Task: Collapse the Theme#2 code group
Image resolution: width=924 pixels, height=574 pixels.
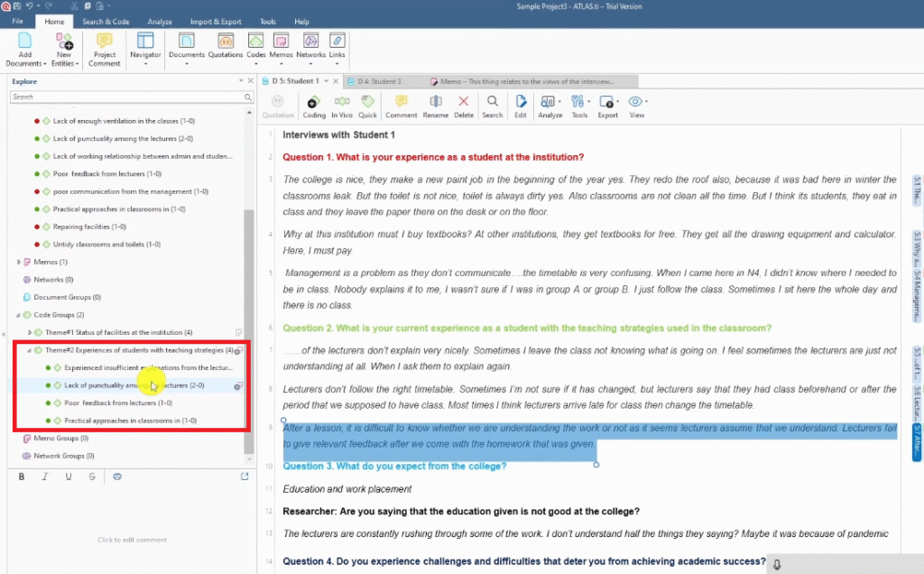Action: (x=29, y=350)
